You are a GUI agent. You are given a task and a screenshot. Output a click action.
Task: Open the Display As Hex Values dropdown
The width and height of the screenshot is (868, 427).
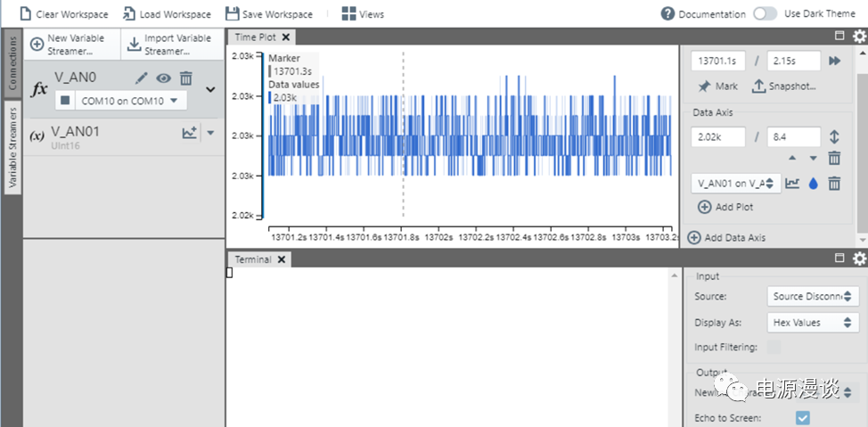[x=813, y=323]
